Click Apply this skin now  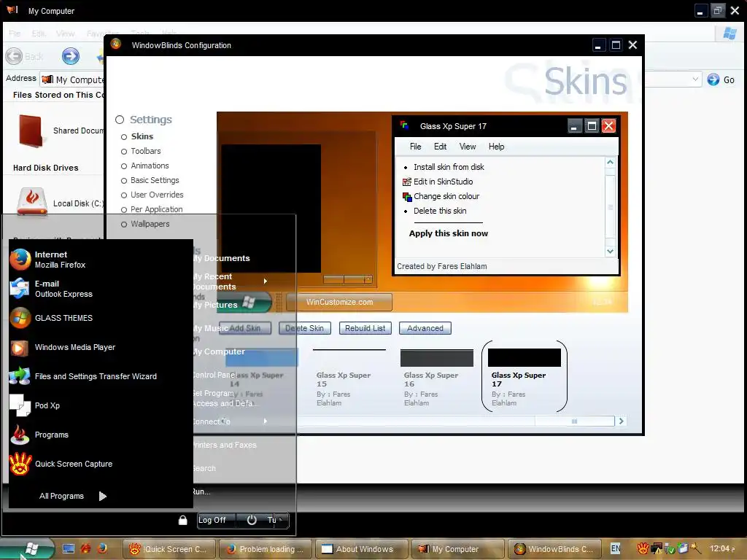449,233
